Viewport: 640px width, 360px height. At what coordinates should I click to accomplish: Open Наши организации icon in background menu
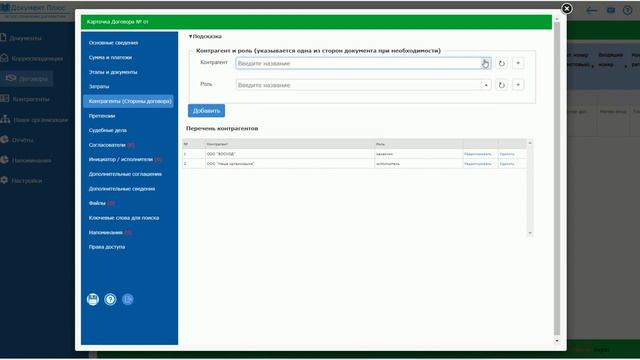coord(5,119)
